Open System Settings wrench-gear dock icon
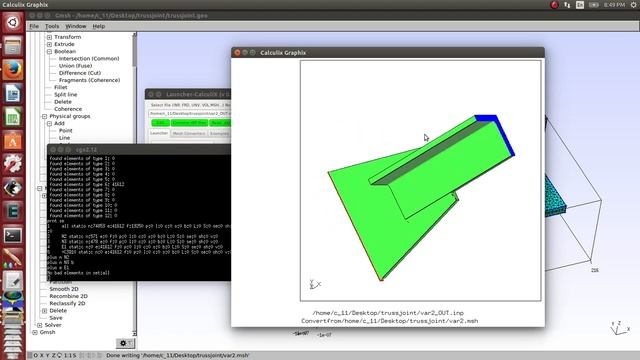 13,164
